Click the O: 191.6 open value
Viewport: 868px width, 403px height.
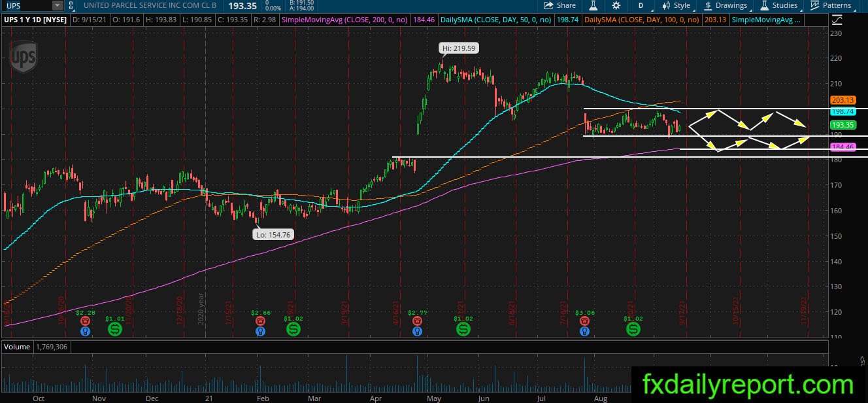tap(127, 20)
